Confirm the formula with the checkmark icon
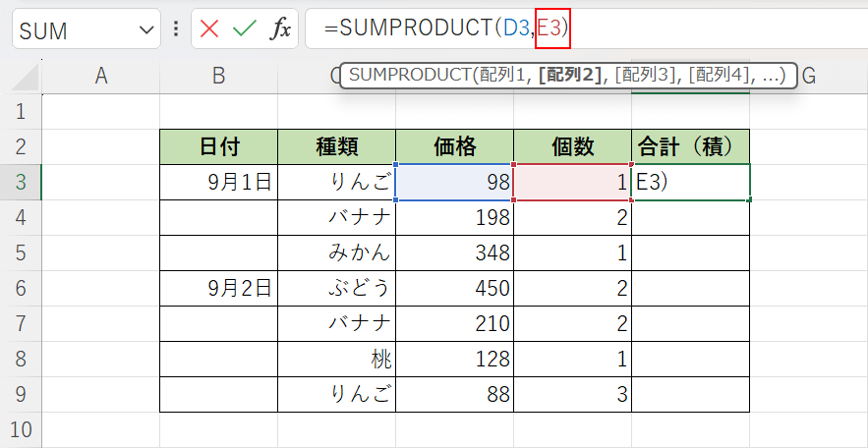 coord(244,29)
